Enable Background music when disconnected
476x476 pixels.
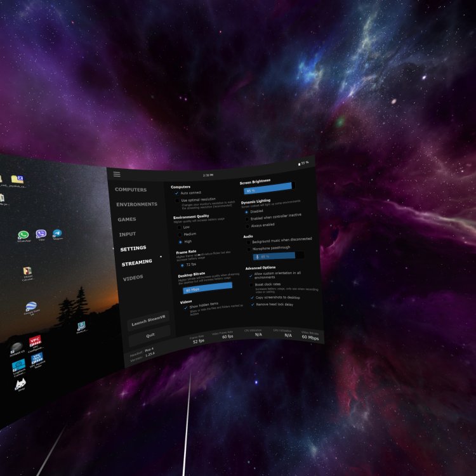249,242
